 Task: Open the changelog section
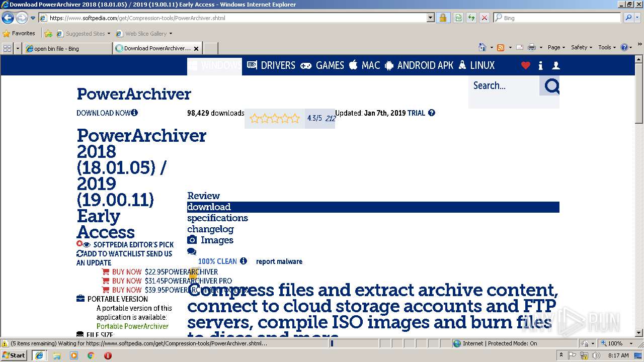[x=210, y=229]
